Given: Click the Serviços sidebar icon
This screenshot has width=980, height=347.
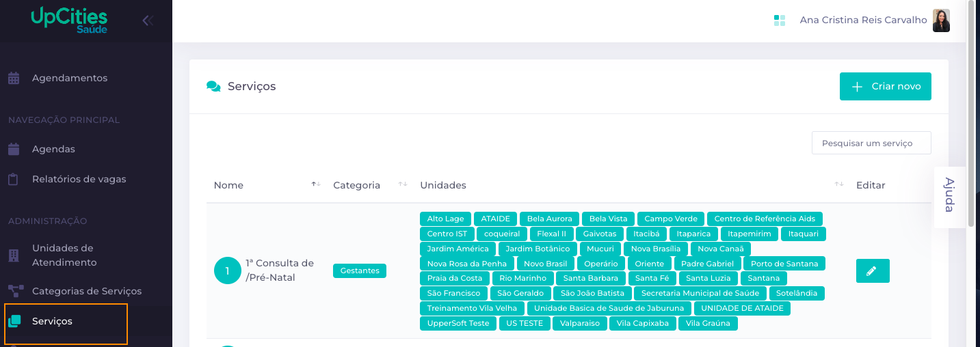Looking at the screenshot, I should [x=14, y=321].
